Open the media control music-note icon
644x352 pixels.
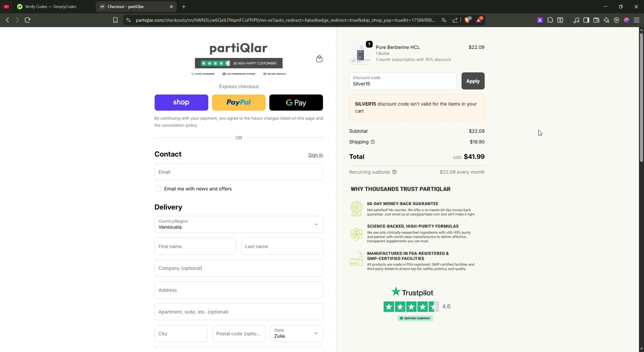pos(576,20)
